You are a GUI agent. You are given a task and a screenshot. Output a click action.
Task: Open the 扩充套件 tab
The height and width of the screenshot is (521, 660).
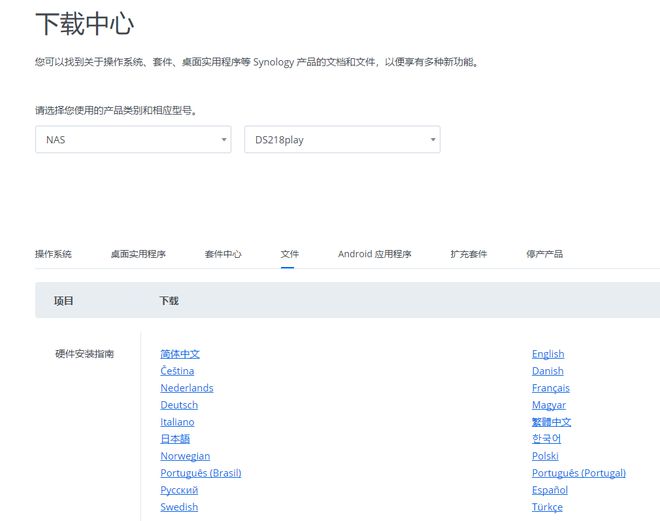point(468,254)
